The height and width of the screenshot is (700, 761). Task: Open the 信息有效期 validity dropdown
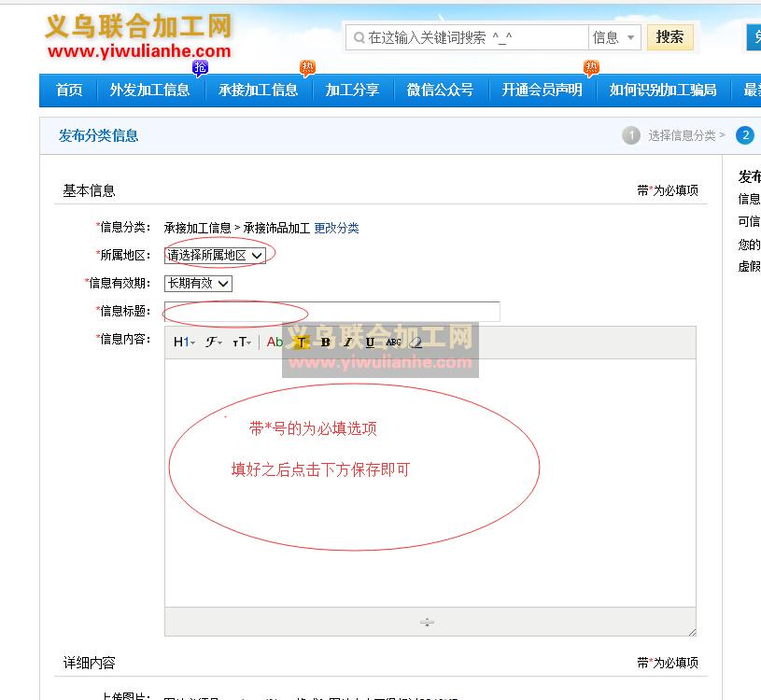(198, 284)
